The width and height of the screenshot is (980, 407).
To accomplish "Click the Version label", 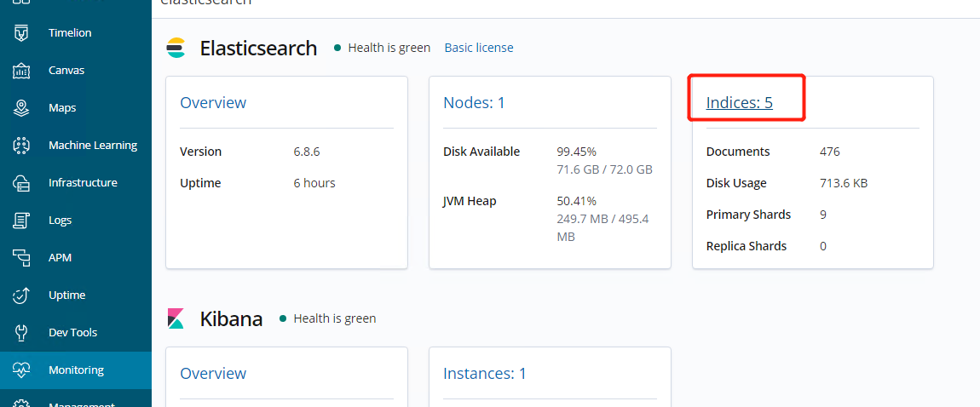I will click(x=200, y=152).
